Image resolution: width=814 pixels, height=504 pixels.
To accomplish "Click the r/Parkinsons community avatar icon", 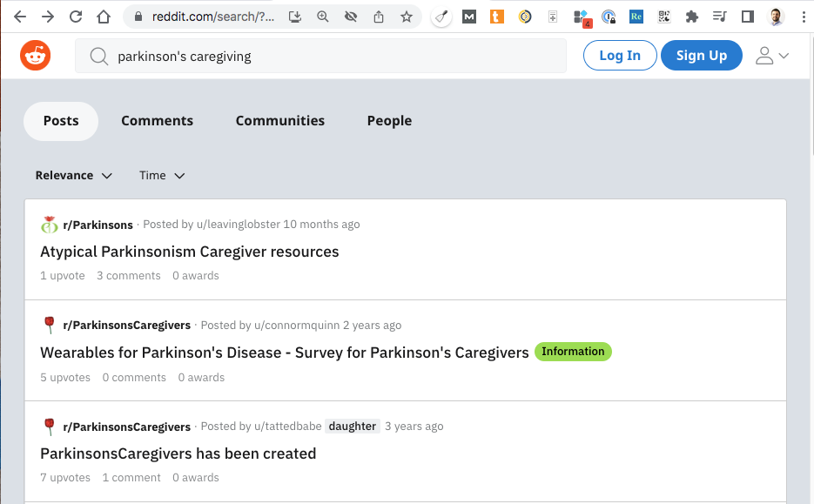I will click(50, 225).
